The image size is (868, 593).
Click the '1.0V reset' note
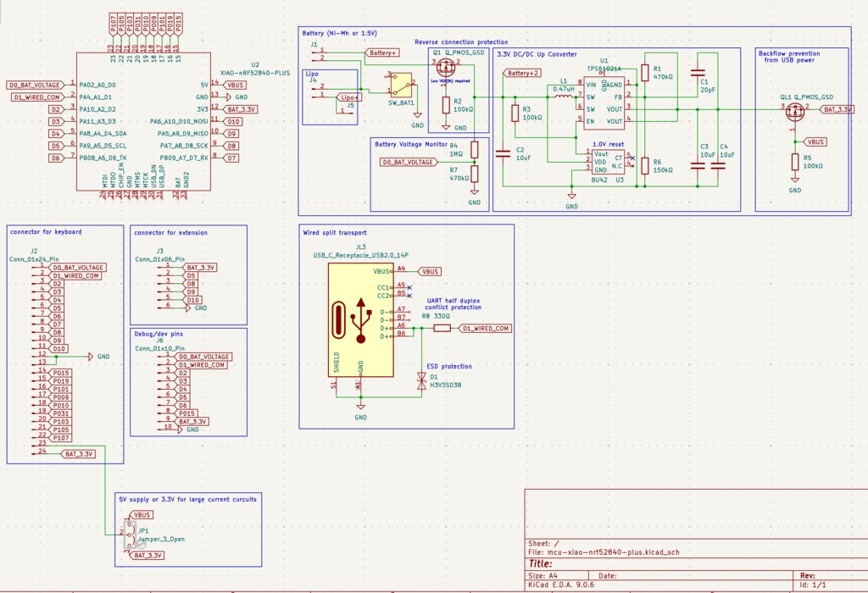pos(608,144)
